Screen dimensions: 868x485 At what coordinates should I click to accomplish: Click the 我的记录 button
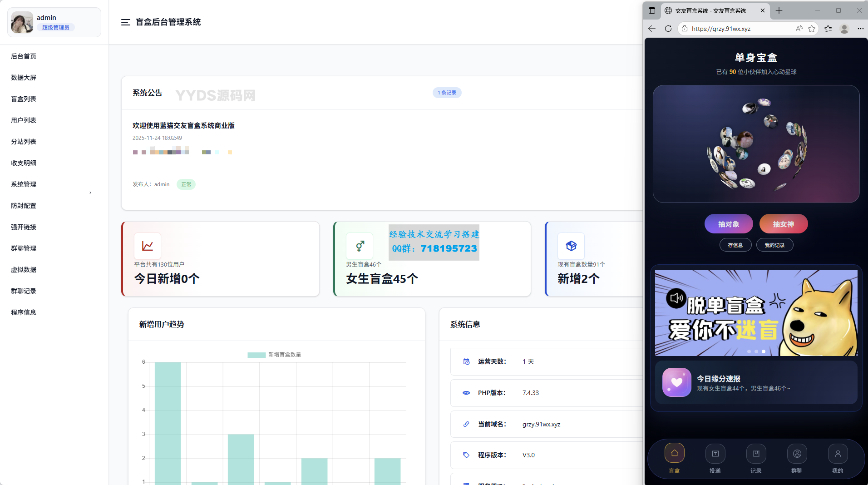[x=775, y=245]
